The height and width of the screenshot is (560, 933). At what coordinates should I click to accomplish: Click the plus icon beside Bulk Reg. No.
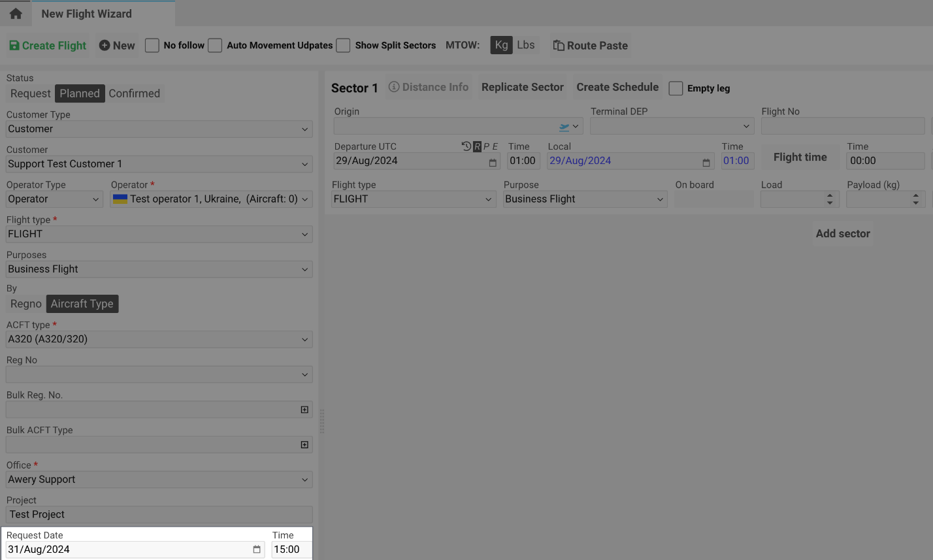coord(304,409)
